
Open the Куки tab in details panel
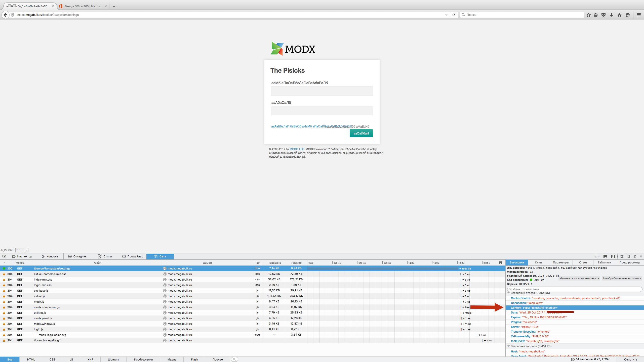click(538, 262)
